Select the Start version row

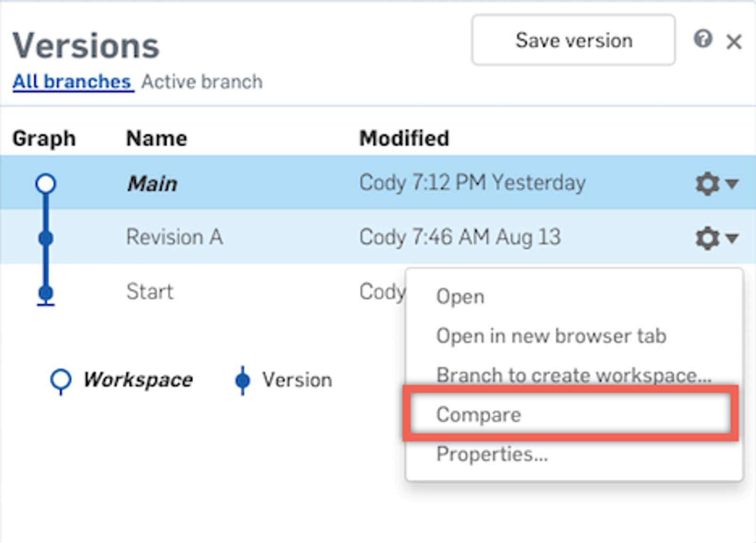150,292
